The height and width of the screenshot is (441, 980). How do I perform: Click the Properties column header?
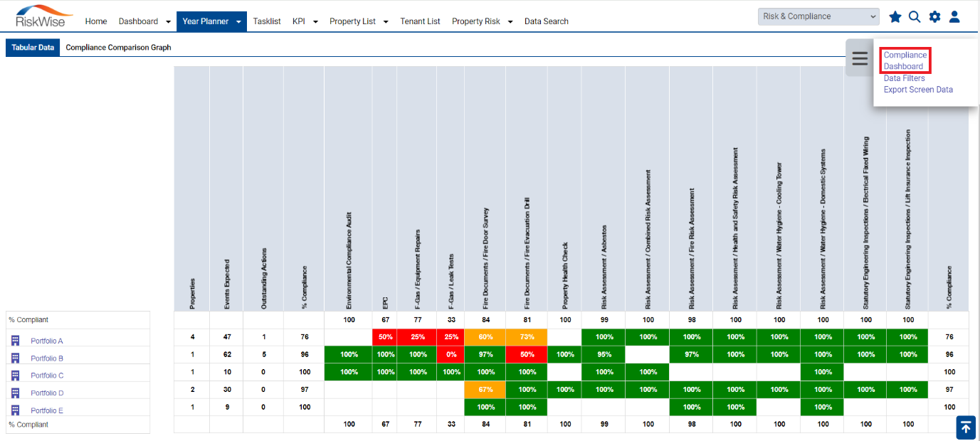(192, 188)
